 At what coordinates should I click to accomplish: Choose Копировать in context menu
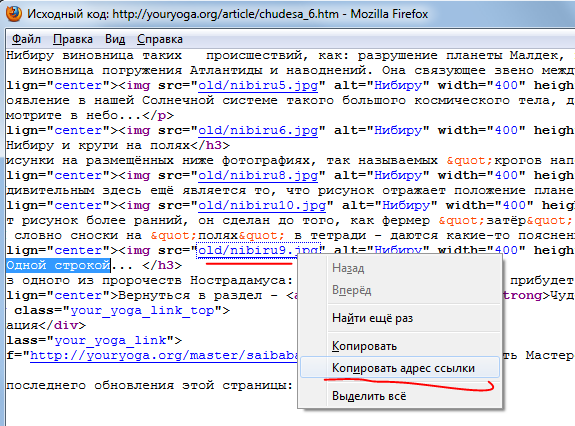tap(400, 346)
